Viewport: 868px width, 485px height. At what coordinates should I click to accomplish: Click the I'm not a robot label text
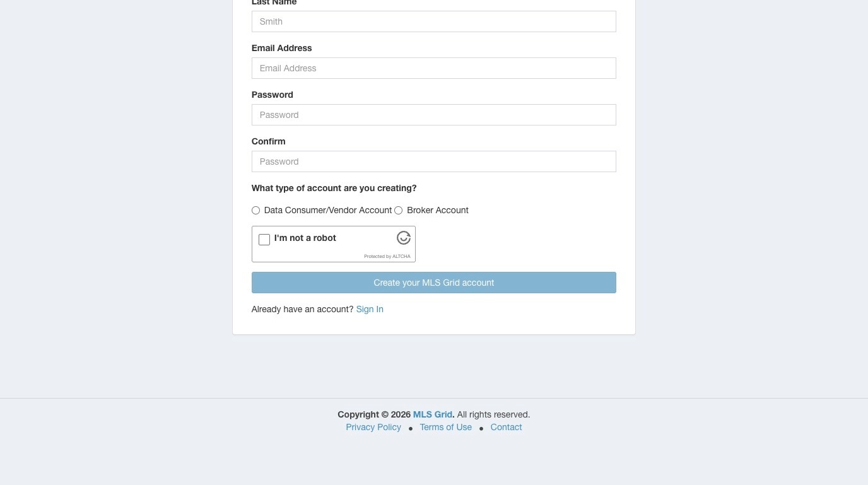305,238
